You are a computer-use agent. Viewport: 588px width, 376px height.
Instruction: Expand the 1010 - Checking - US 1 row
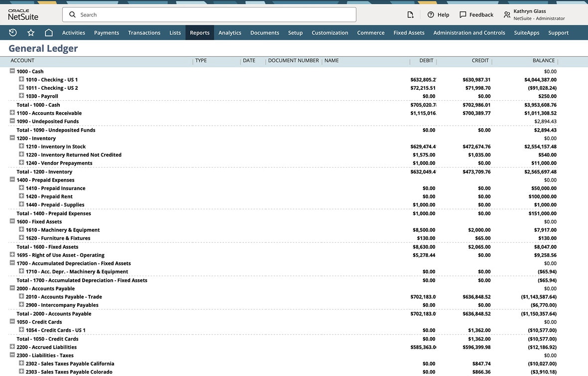click(20, 79)
